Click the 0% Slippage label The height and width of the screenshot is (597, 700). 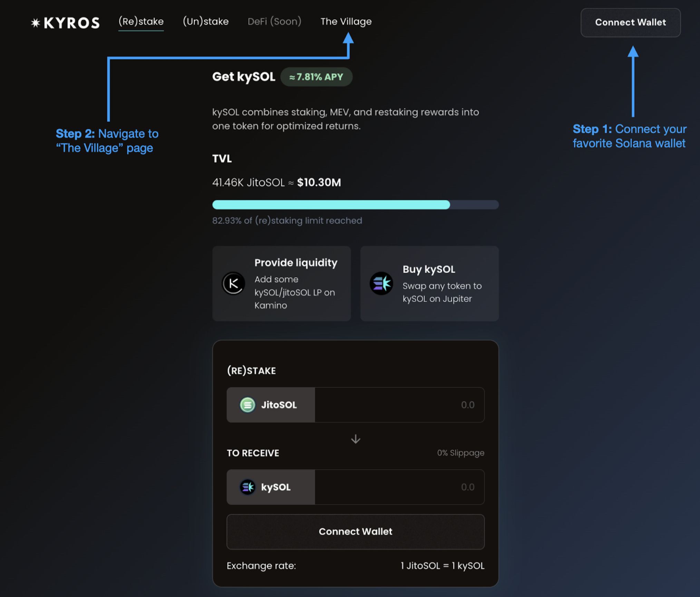460,453
